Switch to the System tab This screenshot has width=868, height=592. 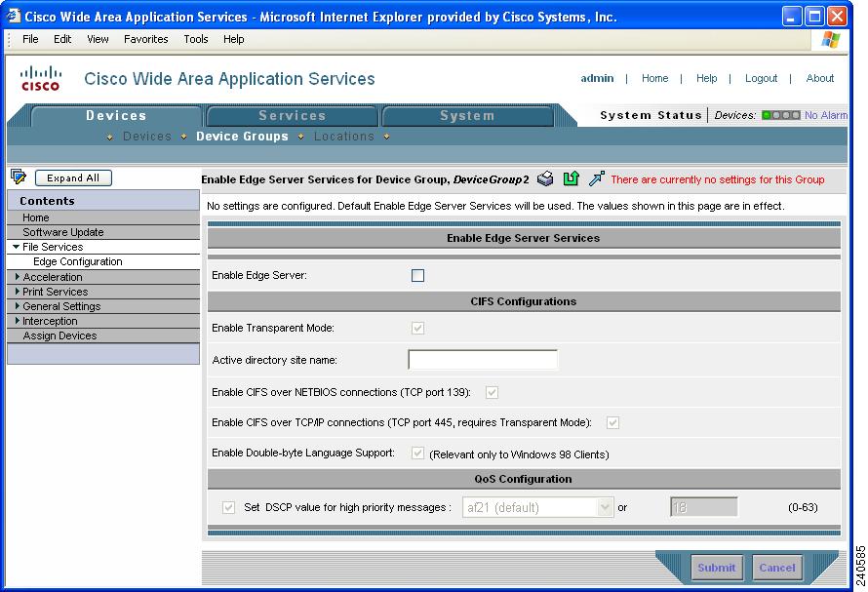point(467,116)
